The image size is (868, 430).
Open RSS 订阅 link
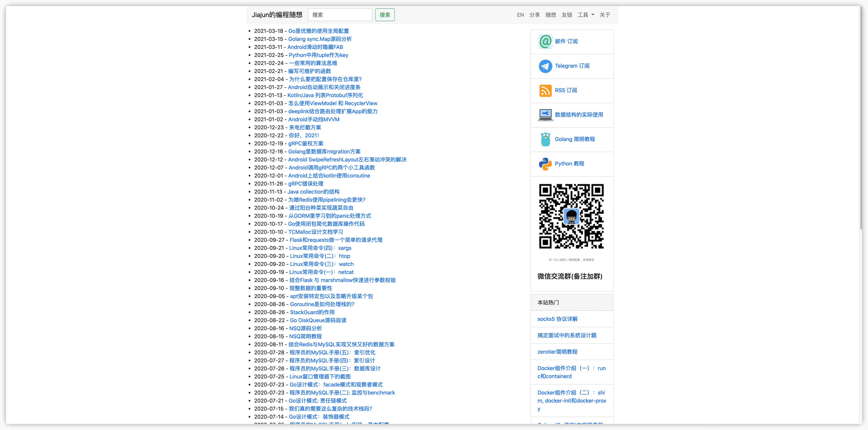point(566,91)
